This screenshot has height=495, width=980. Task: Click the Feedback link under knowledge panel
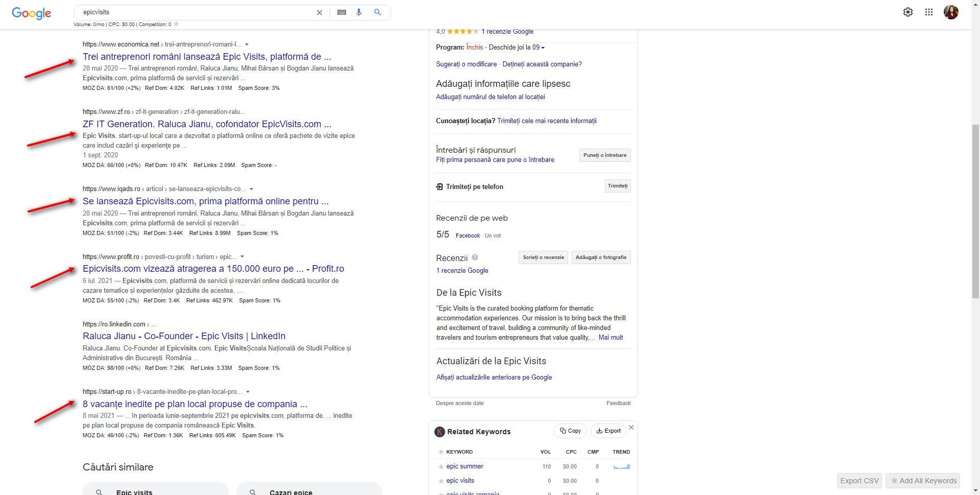(x=619, y=404)
